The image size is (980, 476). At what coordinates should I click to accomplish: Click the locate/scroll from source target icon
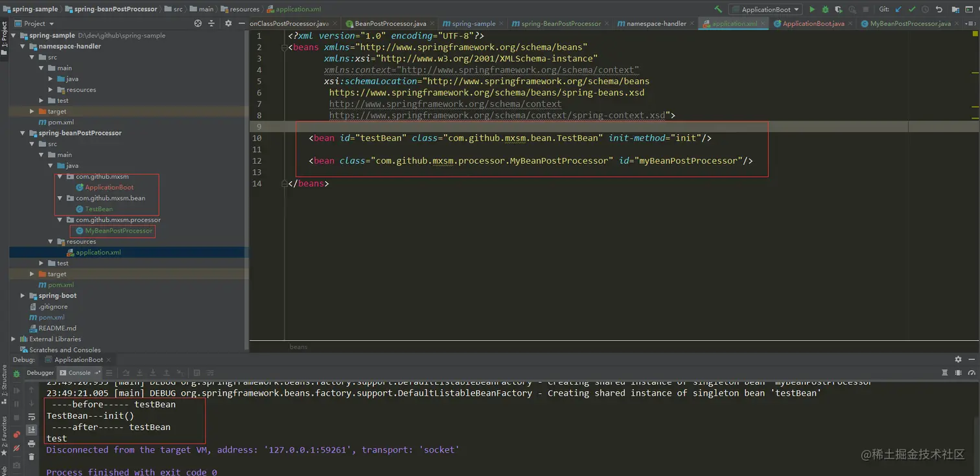(198, 23)
